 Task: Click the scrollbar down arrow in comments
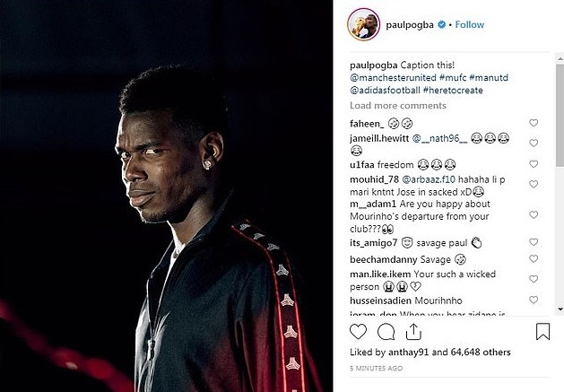(x=560, y=309)
